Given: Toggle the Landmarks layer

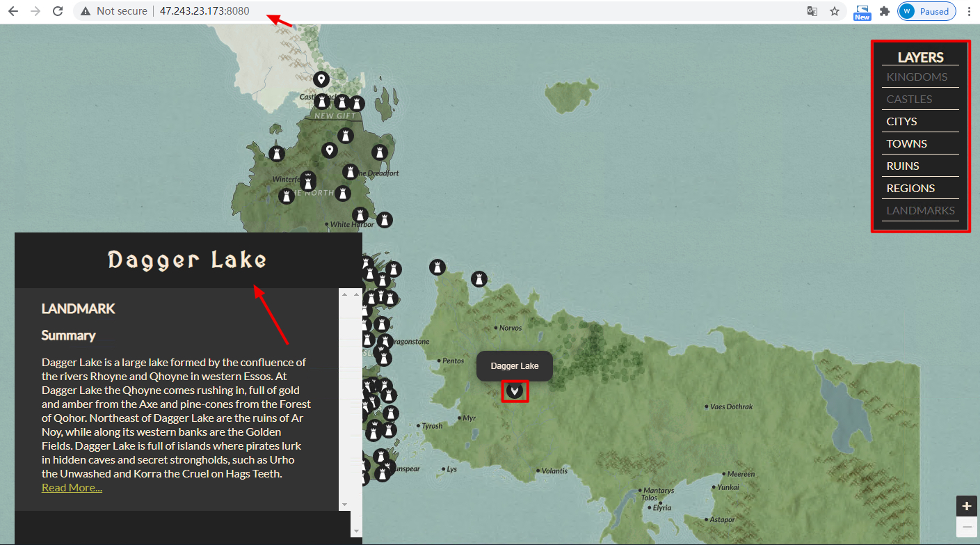Looking at the screenshot, I should coord(920,210).
